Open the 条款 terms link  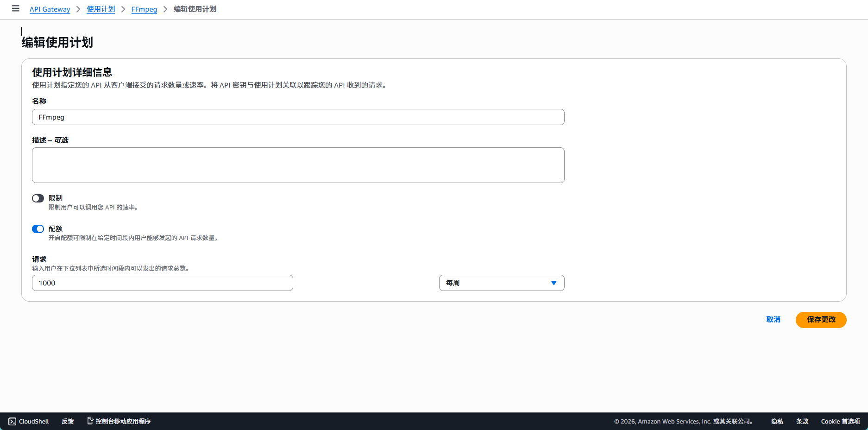[x=802, y=421]
